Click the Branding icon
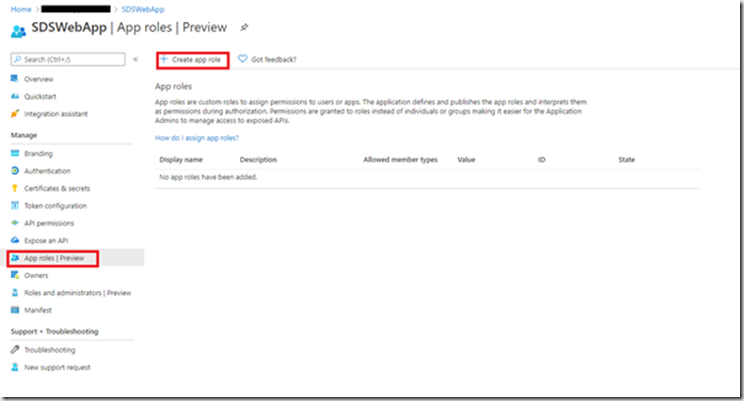The image size is (744, 401). coord(15,153)
